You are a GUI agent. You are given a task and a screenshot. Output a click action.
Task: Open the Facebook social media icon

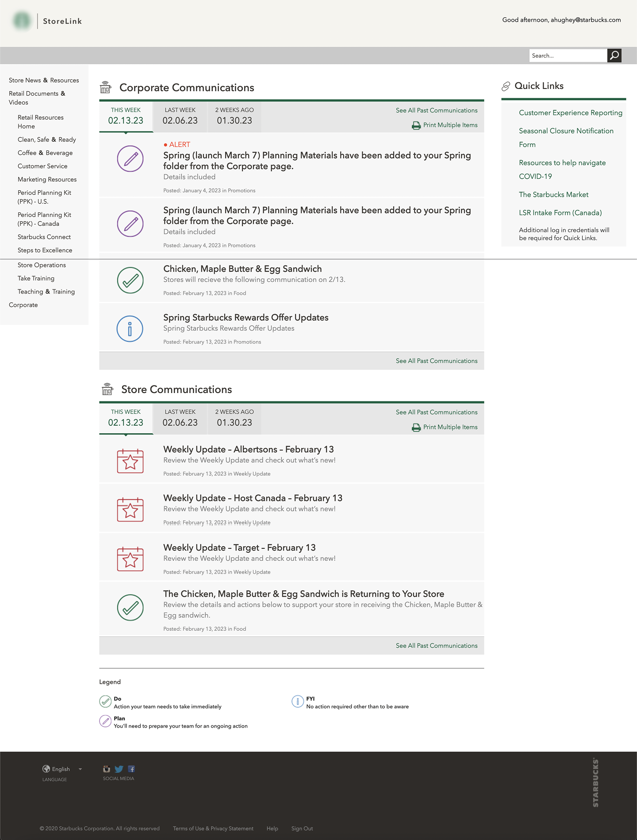(x=131, y=769)
